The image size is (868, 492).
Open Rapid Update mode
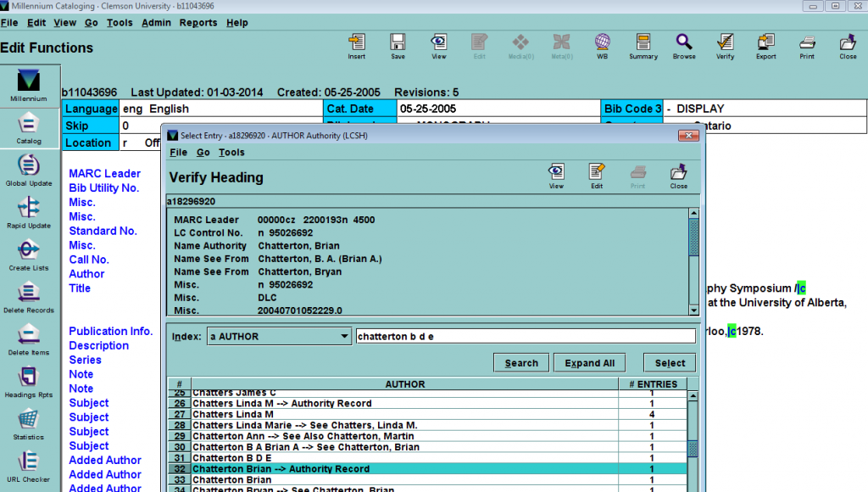click(x=29, y=213)
